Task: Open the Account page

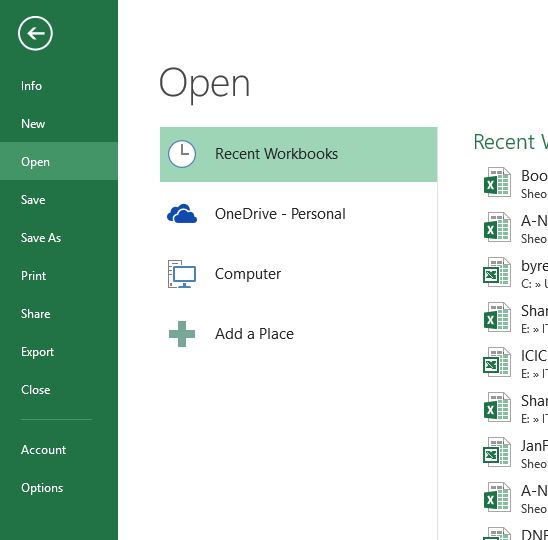Action: (43, 450)
